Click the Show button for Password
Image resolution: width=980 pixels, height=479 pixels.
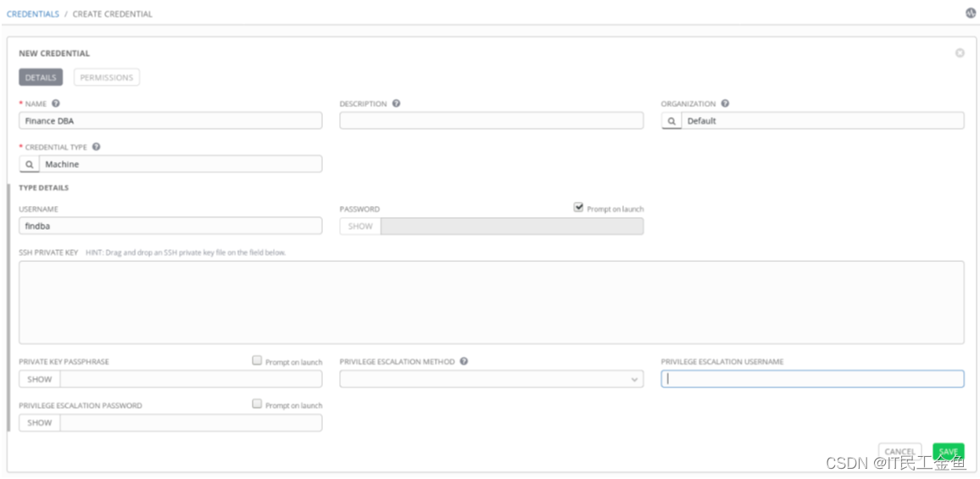point(360,226)
